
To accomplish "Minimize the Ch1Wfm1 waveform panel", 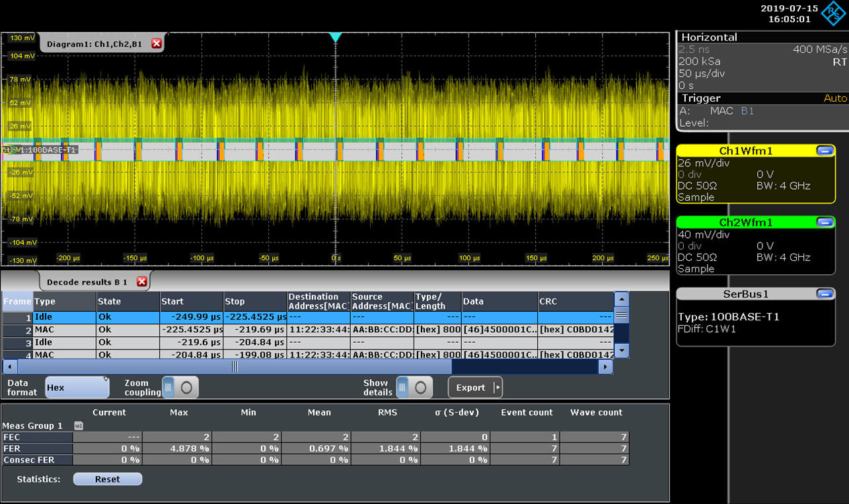I will coord(824,151).
